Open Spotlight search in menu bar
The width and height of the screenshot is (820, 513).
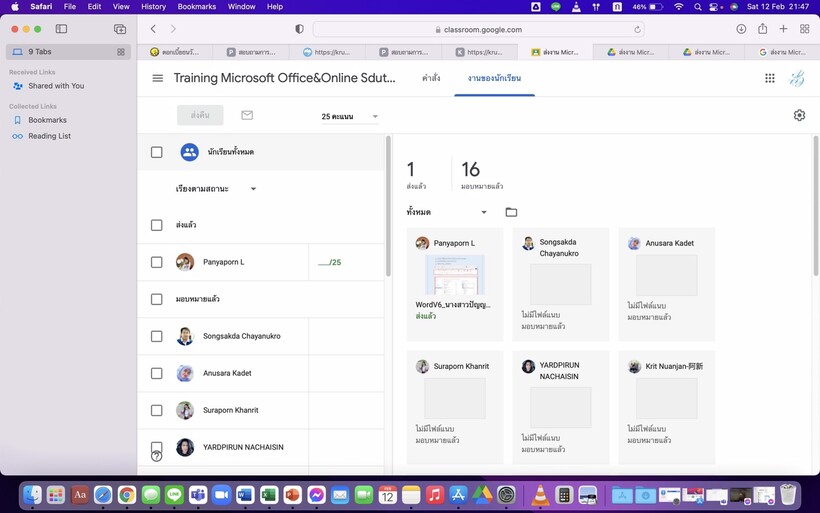(x=698, y=7)
